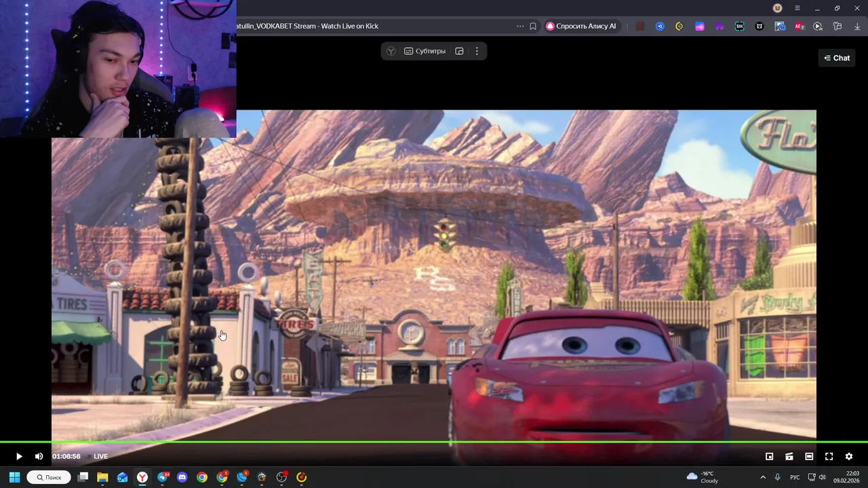The image size is (868, 488).
Task: Open the dark red extension icon
Action: (x=639, y=26)
